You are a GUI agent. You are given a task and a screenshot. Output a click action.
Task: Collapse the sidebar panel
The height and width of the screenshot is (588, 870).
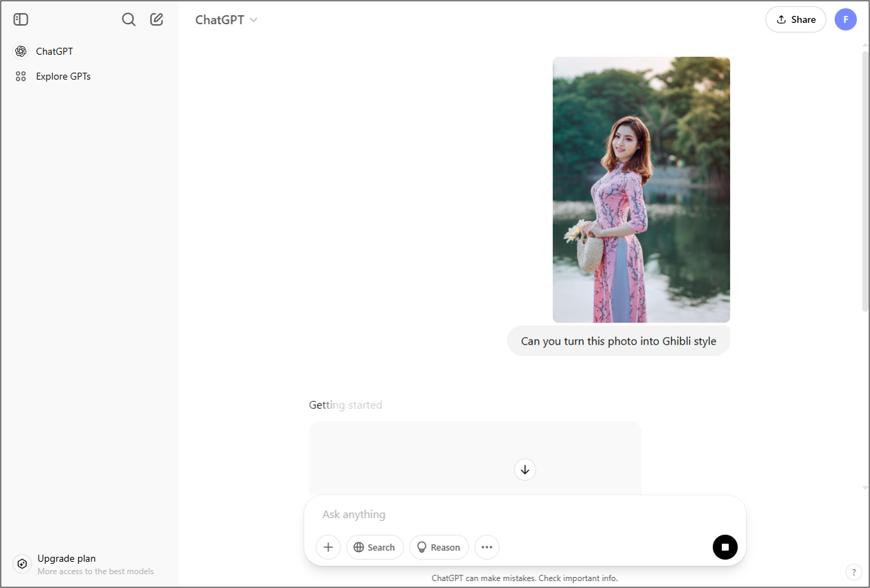(x=20, y=19)
